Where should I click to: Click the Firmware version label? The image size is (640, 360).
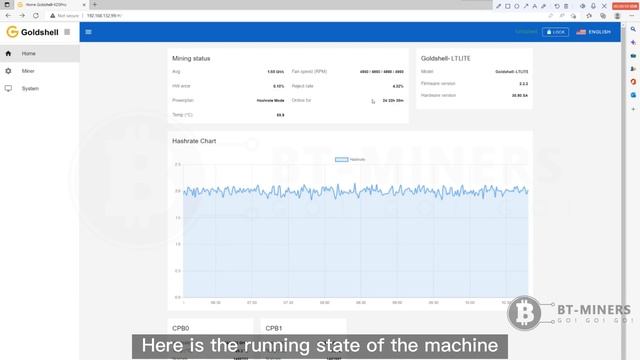[438, 83]
